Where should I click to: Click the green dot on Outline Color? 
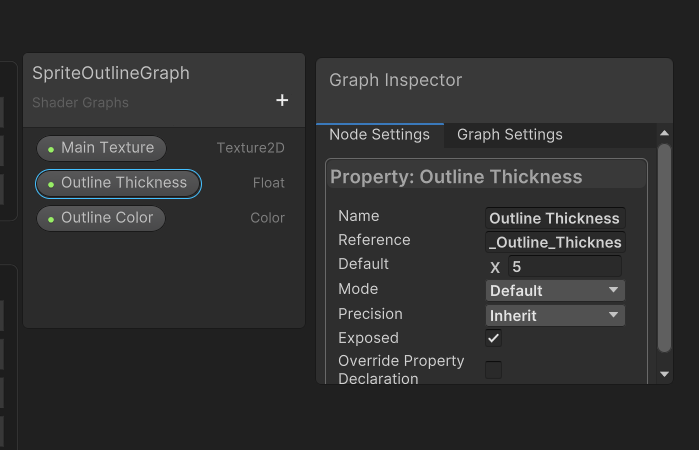point(51,219)
